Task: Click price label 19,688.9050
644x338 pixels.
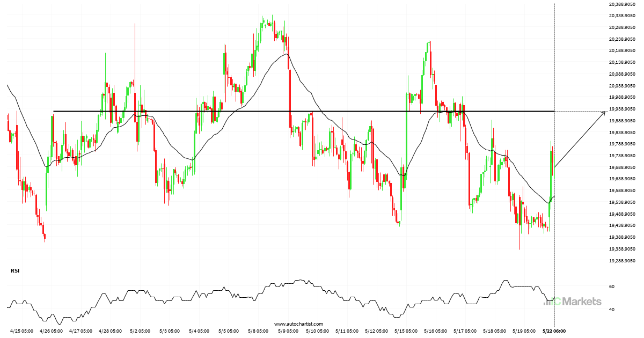Action: coord(623,167)
